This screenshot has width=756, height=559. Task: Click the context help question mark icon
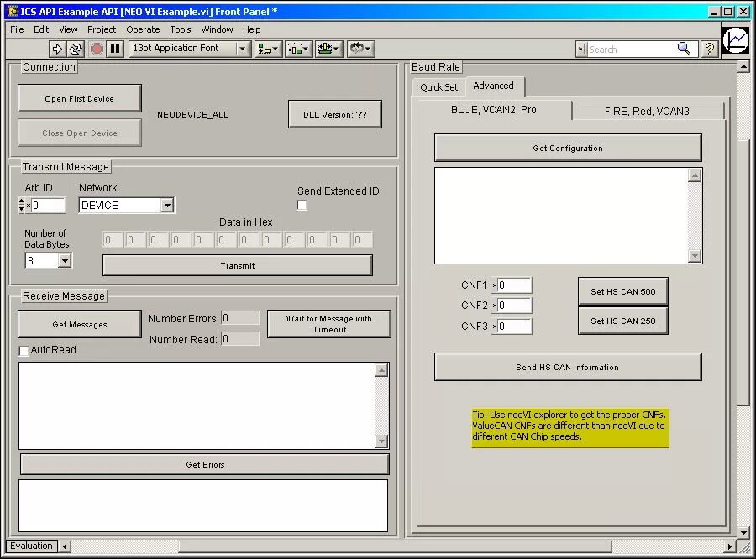(710, 49)
